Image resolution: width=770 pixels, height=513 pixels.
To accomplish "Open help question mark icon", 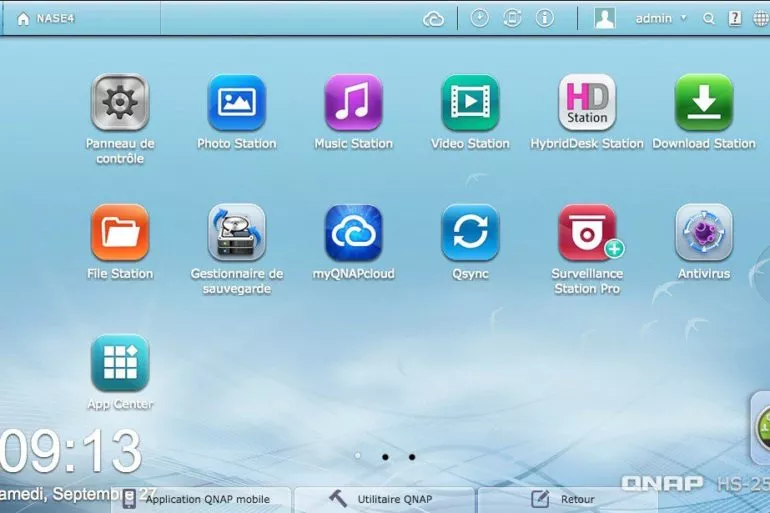I will coord(734,18).
